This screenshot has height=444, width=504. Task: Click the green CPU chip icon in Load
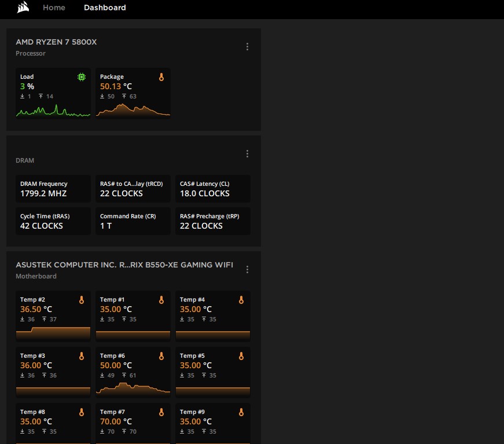click(x=82, y=77)
